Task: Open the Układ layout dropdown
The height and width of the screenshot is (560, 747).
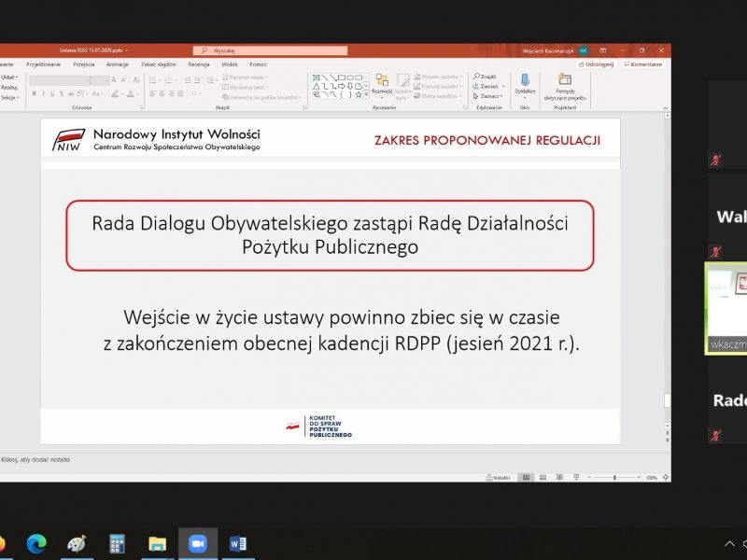Action: tap(9, 77)
